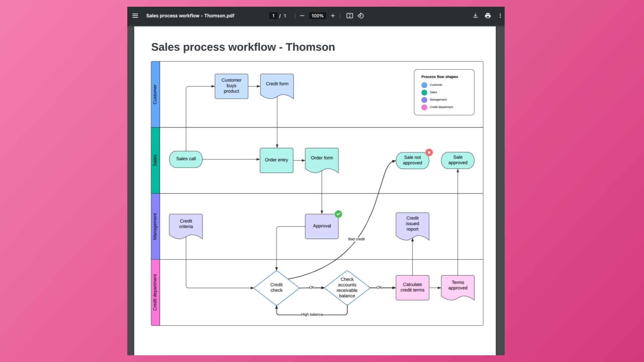Click the pink Credit department legend dot
The width and height of the screenshot is (644, 362).
(424, 107)
